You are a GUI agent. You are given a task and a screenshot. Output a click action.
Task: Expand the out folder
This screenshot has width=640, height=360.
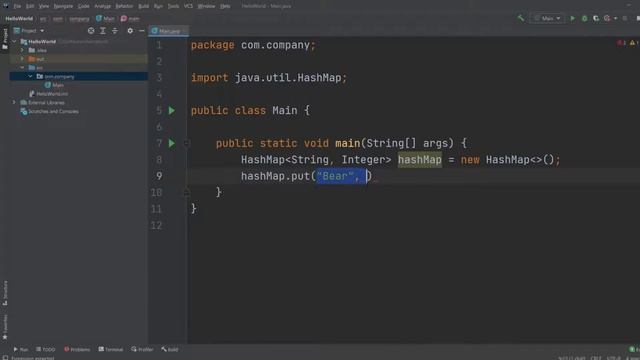pos(22,59)
